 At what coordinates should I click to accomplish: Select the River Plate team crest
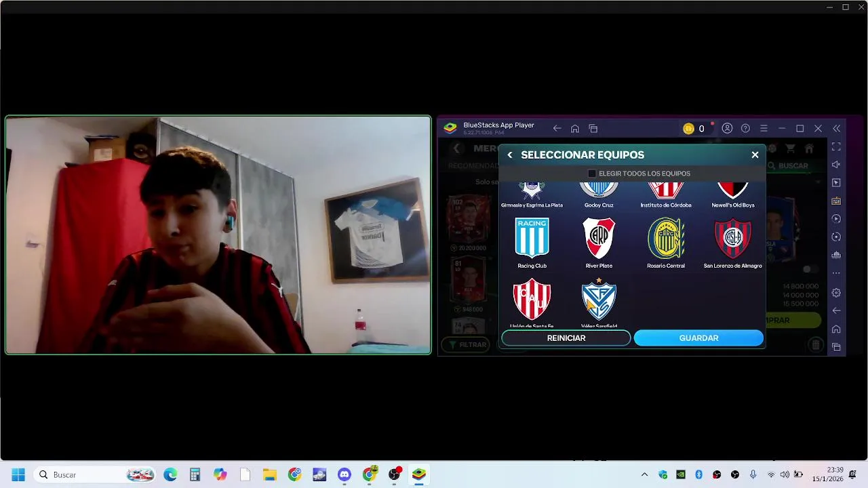[599, 238]
